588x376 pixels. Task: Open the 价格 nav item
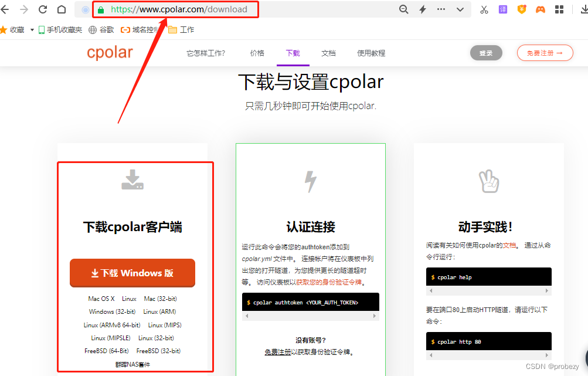tap(257, 53)
